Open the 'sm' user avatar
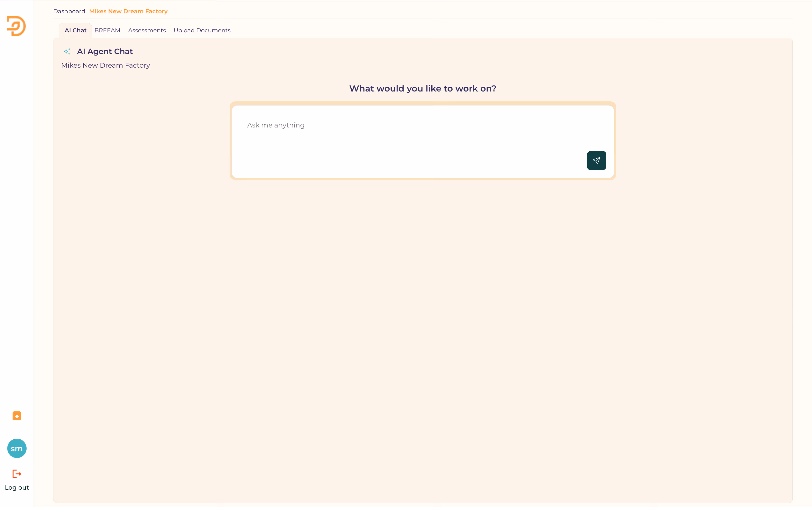The width and height of the screenshot is (812, 507). (17, 448)
